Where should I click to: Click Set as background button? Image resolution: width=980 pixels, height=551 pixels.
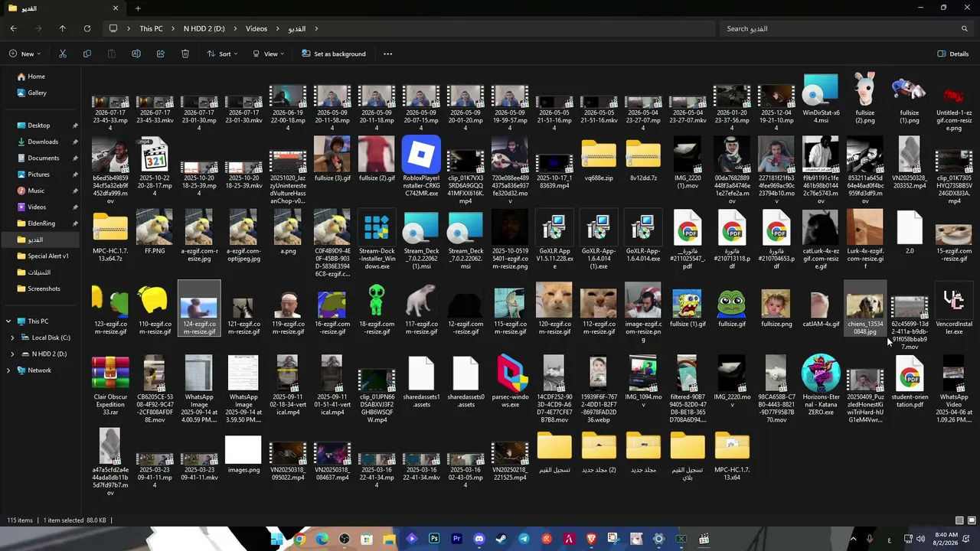tap(333, 54)
